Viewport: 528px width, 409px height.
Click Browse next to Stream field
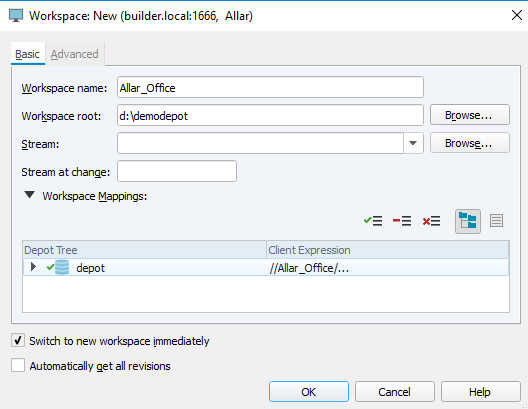pyautogui.click(x=470, y=143)
